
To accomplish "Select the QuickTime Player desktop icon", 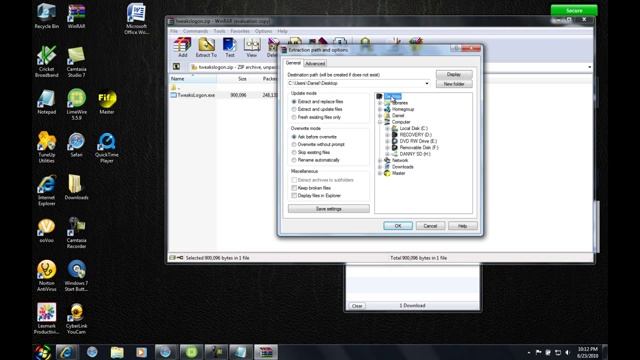I will click(107, 147).
